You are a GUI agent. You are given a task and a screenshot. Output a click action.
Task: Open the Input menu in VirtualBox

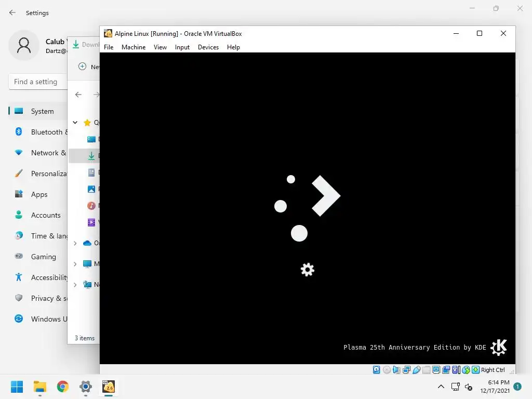182,47
